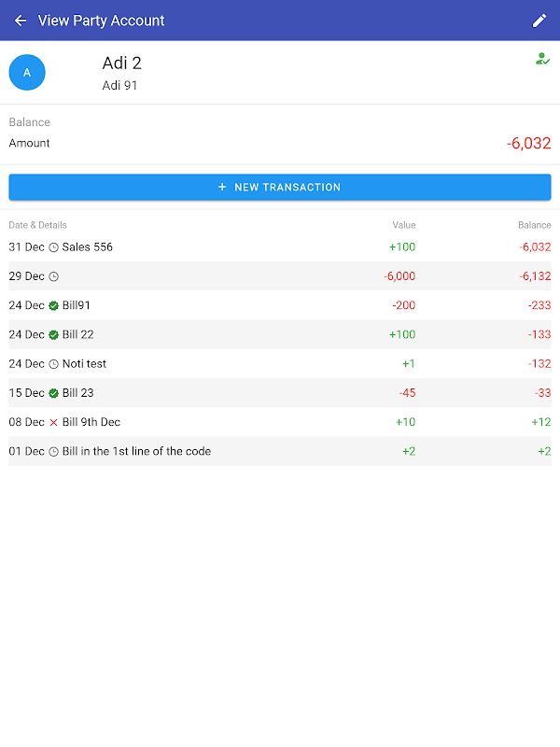Tap verified badge beside Bill 23
The image size is (560, 747).
pos(54,393)
